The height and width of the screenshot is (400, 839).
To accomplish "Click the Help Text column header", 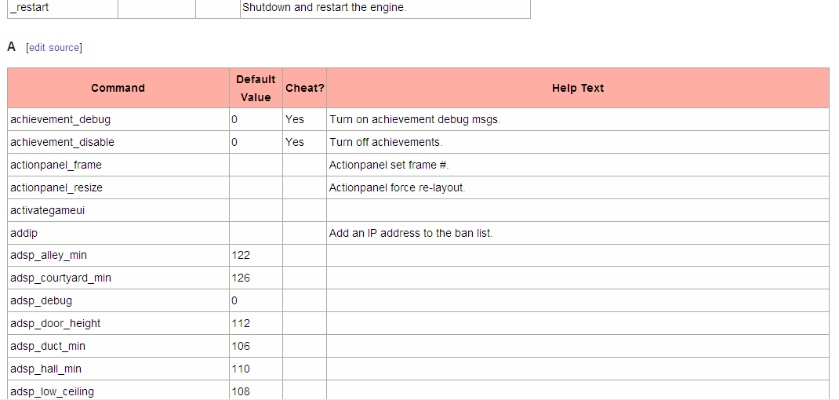I will pos(577,88).
